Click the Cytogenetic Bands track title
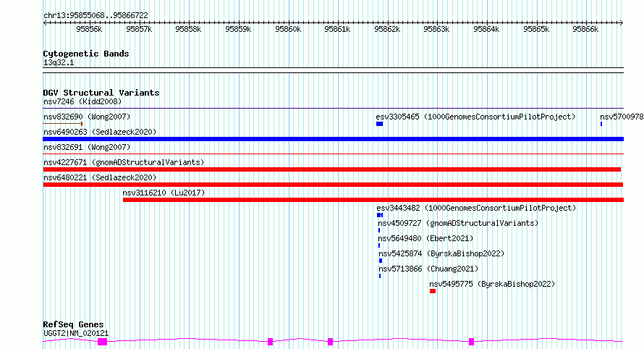This screenshot has height=349, width=644. pyautogui.click(x=86, y=54)
